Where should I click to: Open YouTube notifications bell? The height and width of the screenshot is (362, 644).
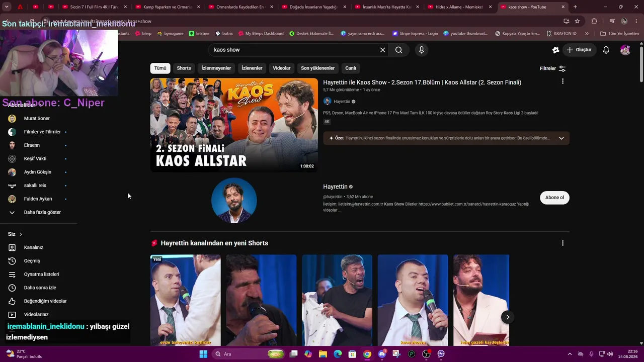point(606,50)
